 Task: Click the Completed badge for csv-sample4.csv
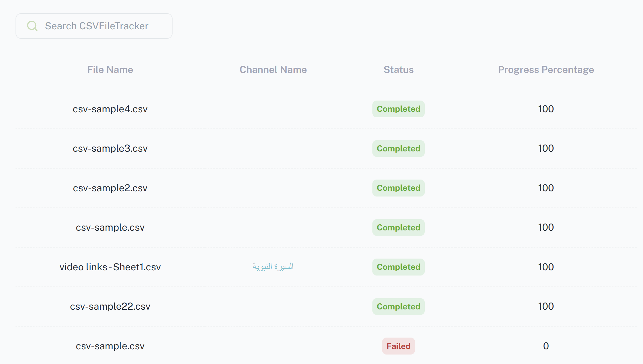[398, 109]
